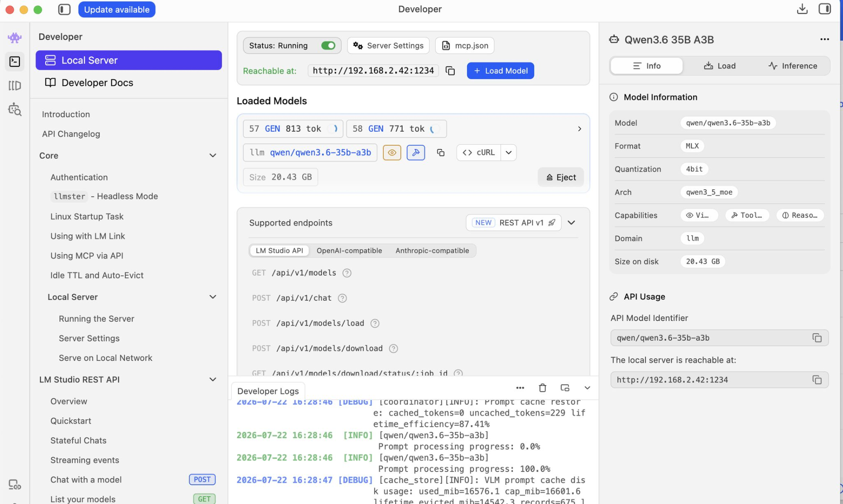Expand the loaded model requests chevron
843x504 pixels.
pyautogui.click(x=579, y=129)
